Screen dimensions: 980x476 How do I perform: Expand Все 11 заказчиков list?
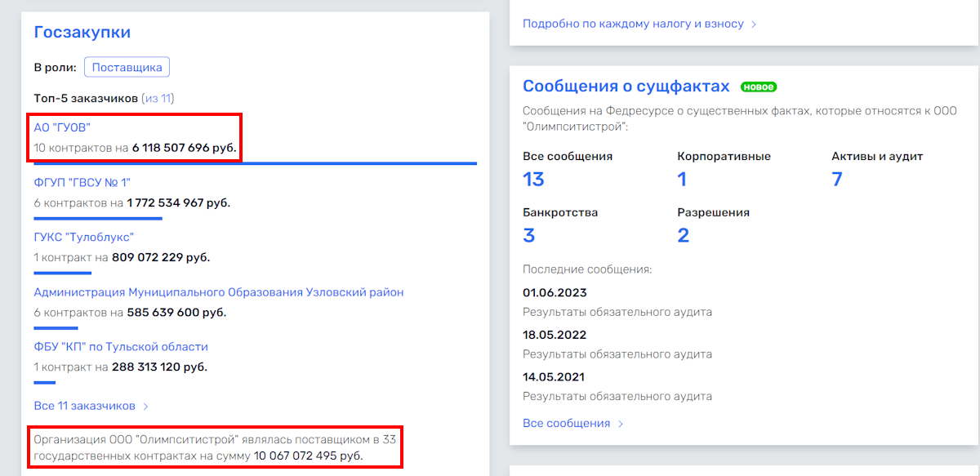click(x=84, y=406)
